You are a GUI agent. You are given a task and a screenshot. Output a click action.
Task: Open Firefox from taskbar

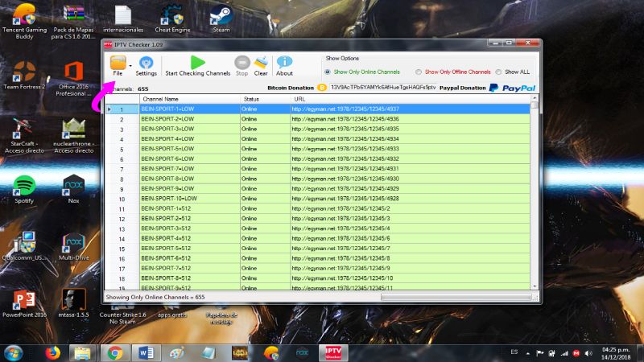52,353
